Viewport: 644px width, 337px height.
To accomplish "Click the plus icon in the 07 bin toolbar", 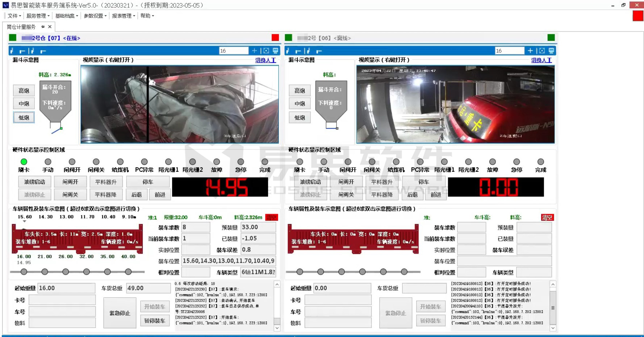I will 254,51.
